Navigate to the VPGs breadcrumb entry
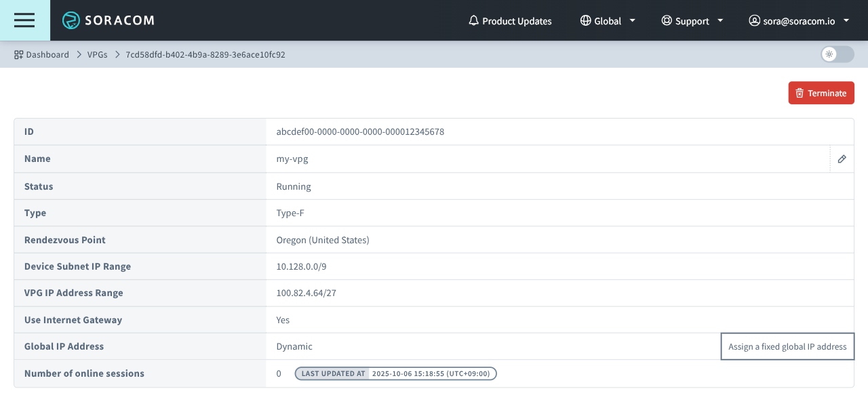The height and width of the screenshot is (393, 868). pyautogui.click(x=98, y=54)
